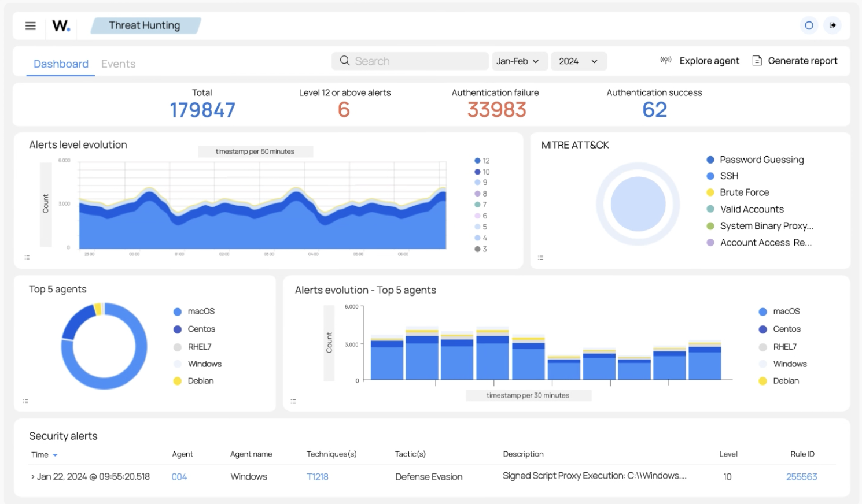Expand the Jan 22 security alert row

point(33,476)
